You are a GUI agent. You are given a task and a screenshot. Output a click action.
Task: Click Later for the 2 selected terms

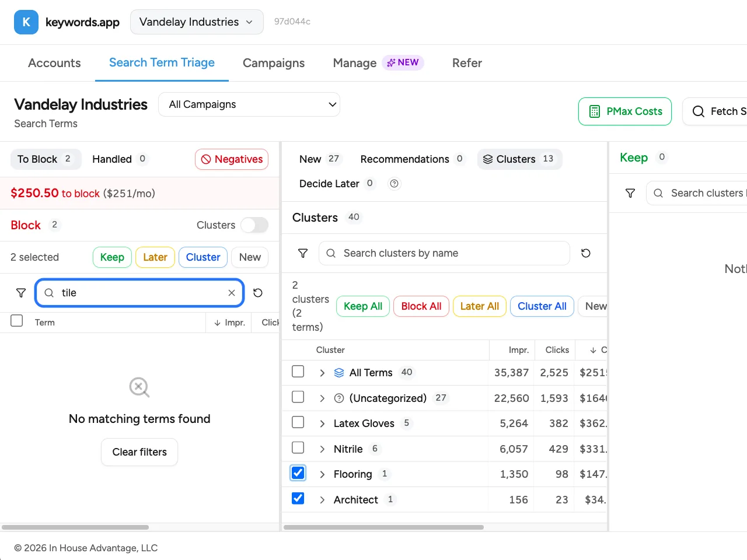pyautogui.click(x=155, y=257)
